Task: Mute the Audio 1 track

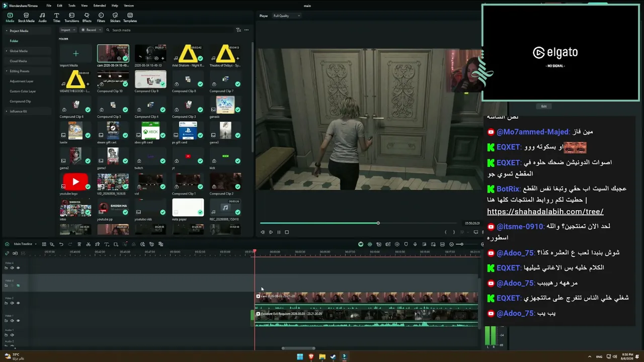Action: click(12, 335)
